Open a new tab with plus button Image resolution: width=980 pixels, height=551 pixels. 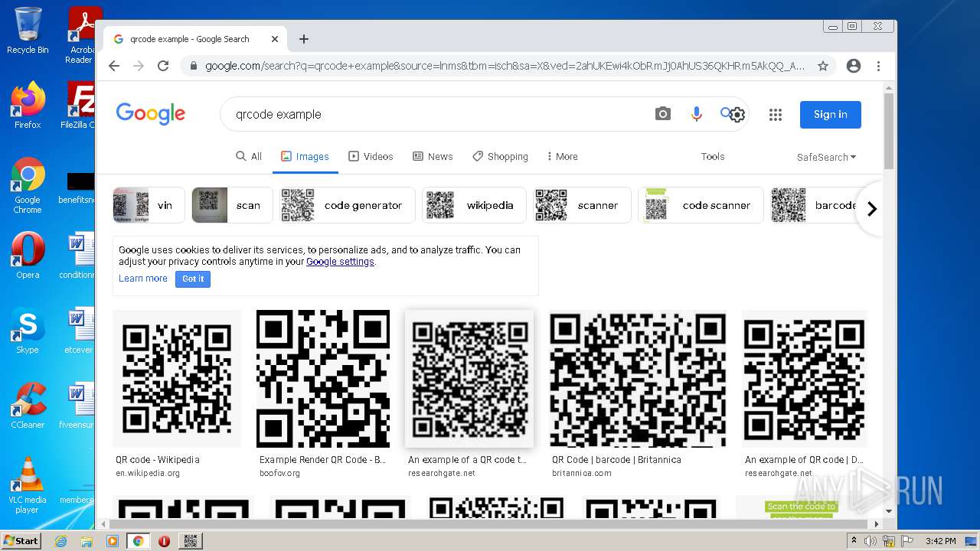coord(304,39)
